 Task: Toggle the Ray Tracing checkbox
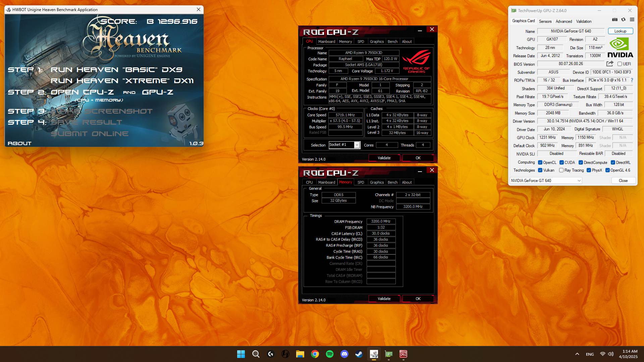561,170
